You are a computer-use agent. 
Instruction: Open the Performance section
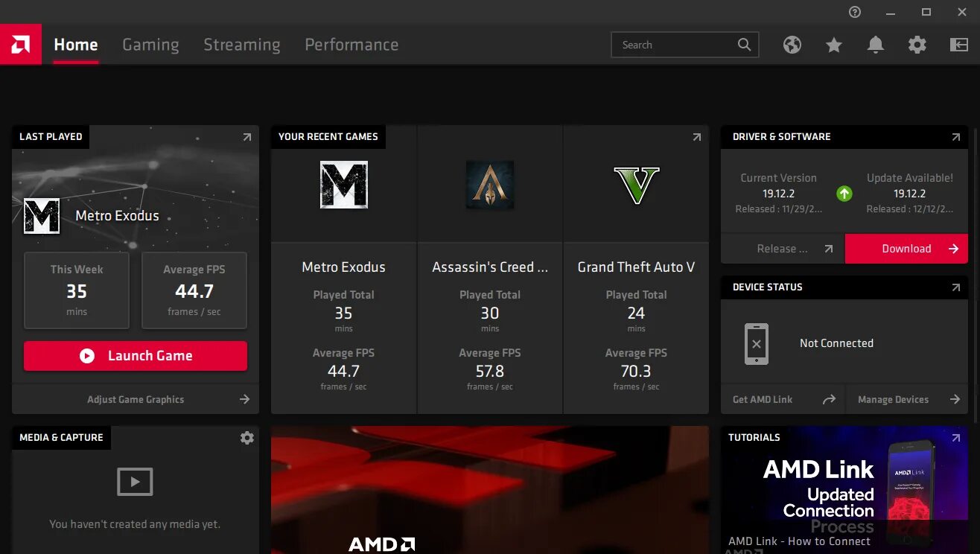coord(351,45)
